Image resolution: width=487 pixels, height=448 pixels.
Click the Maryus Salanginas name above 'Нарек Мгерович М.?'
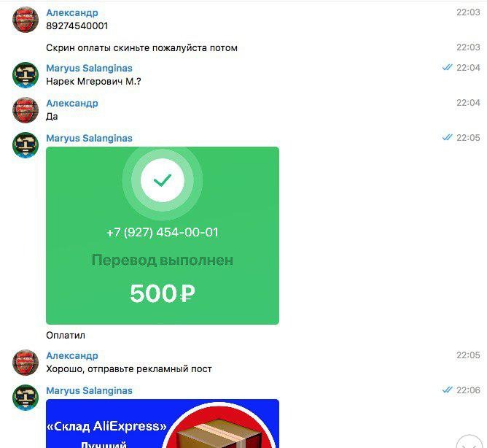89,68
